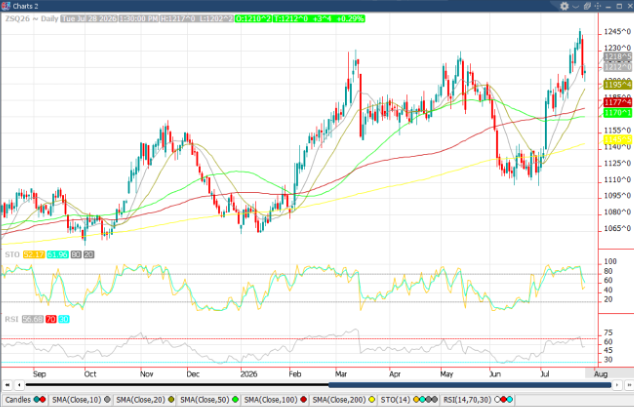The image size is (634, 408).
Task: Click the 1170^1 green price tag
Action: [x=617, y=112]
